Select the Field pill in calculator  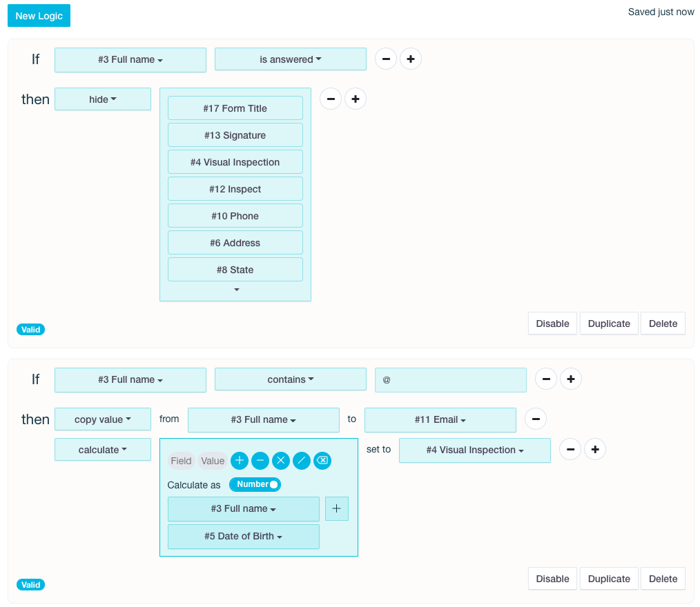[x=181, y=461]
